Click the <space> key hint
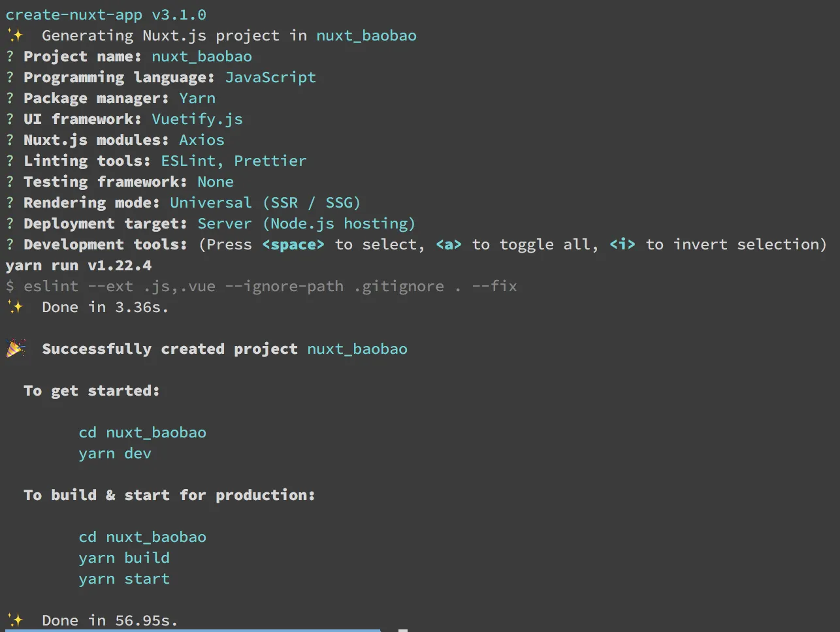Image resolution: width=840 pixels, height=632 pixels. coord(293,244)
